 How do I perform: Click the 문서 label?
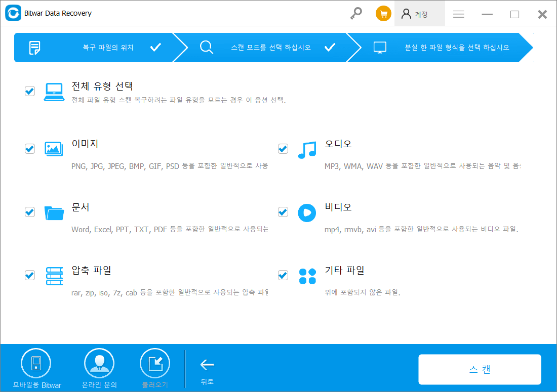coord(81,207)
